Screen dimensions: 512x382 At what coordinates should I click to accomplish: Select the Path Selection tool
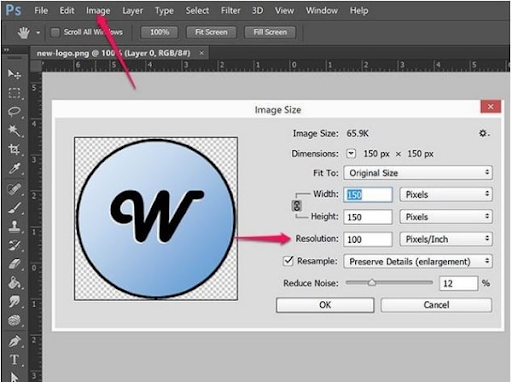[14, 377]
